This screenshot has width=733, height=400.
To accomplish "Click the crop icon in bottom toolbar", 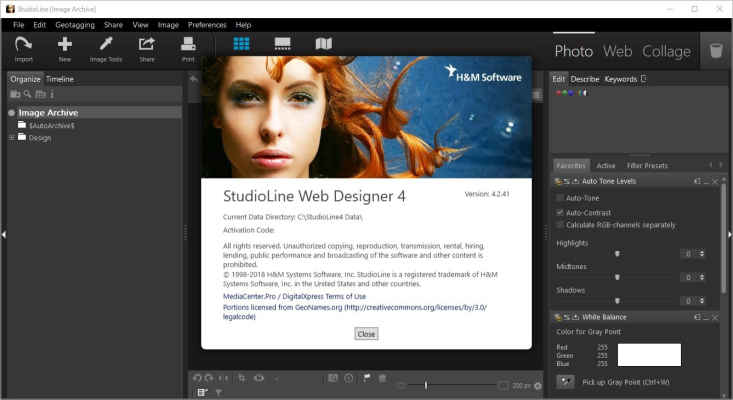I will tap(242, 378).
